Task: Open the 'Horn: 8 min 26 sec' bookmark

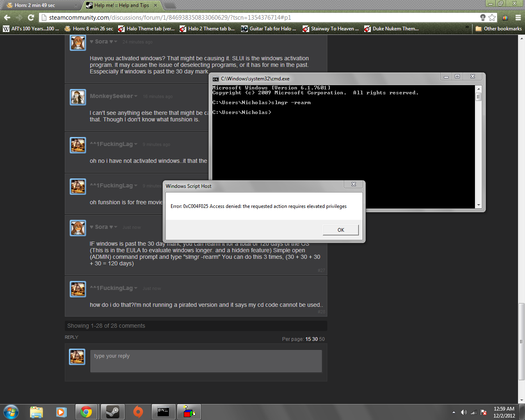Action: (89, 29)
